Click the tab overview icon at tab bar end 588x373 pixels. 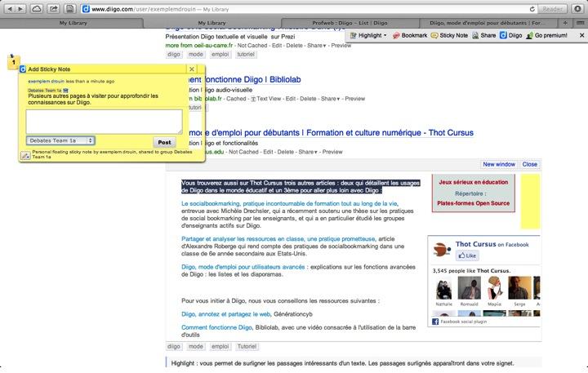coord(580,23)
